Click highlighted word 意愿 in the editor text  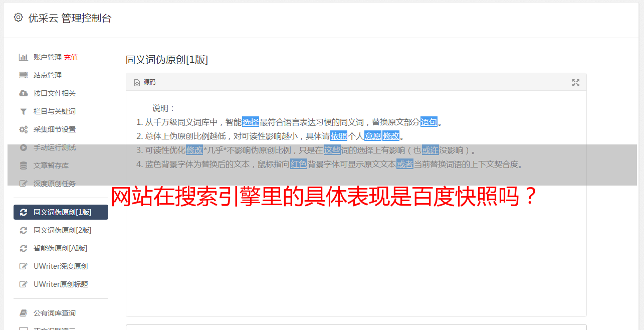(x=372, y=136)
